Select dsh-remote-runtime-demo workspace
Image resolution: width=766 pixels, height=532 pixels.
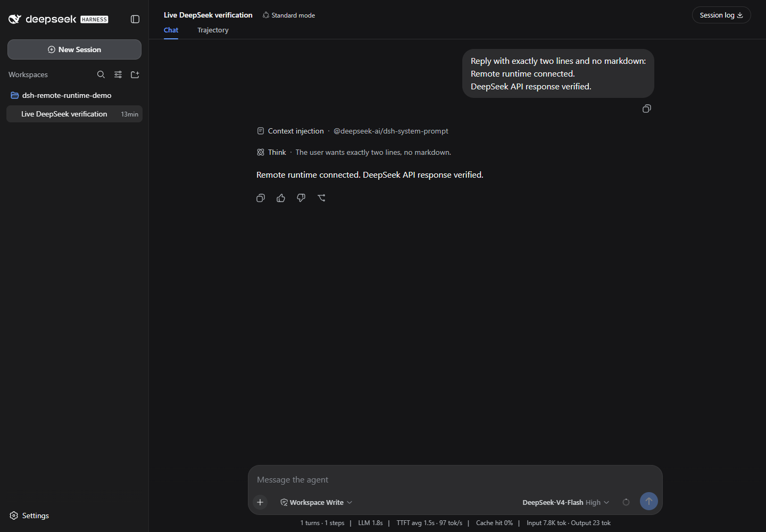(74, 95)
